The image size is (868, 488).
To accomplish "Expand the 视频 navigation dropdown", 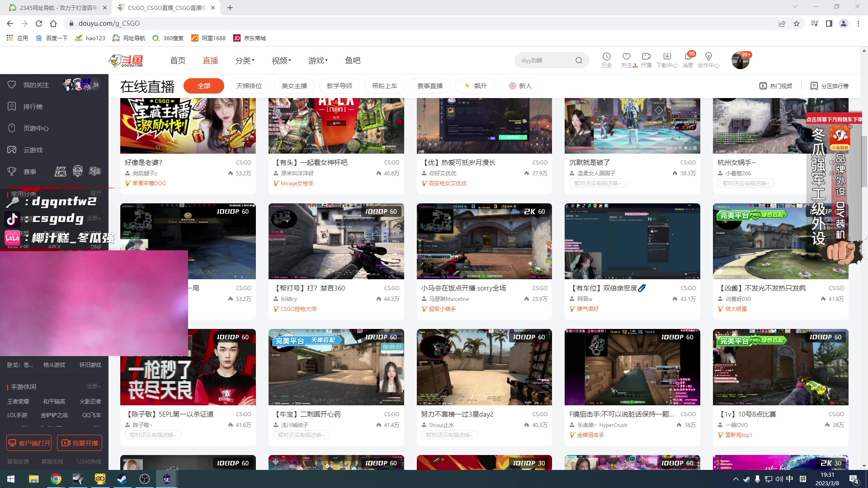I will click(x=281, y=61).
